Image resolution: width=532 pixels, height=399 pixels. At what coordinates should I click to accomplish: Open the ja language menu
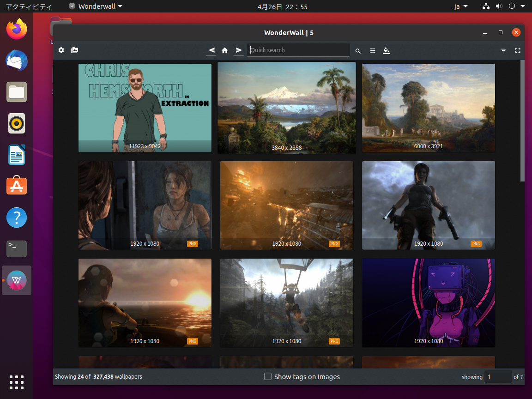pyautogui.click(x=460, y=6)
